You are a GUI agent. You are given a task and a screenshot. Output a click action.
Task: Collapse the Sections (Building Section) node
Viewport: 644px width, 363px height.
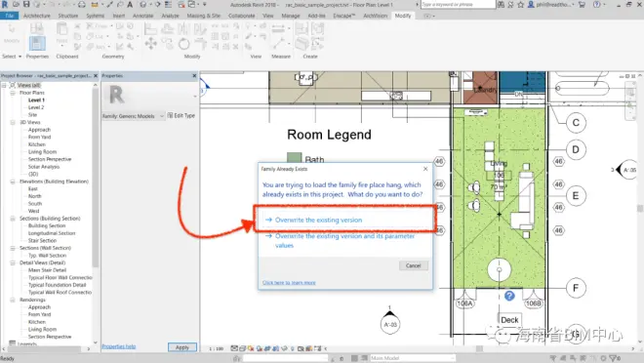(x=13, y=219)
